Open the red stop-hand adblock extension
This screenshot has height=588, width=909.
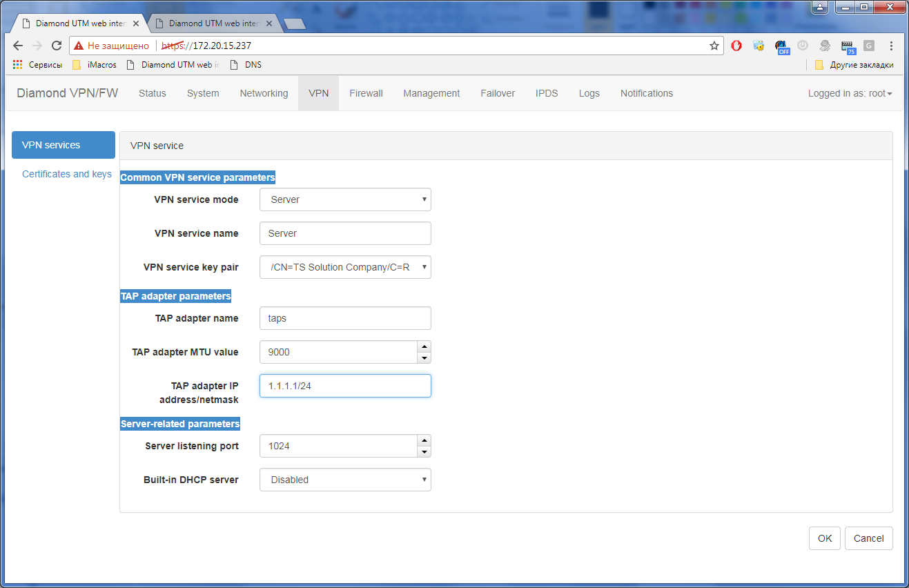736,46
